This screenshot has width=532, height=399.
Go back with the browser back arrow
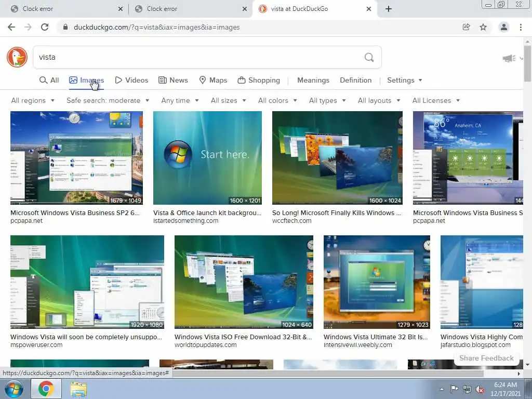tap(11, 27)
